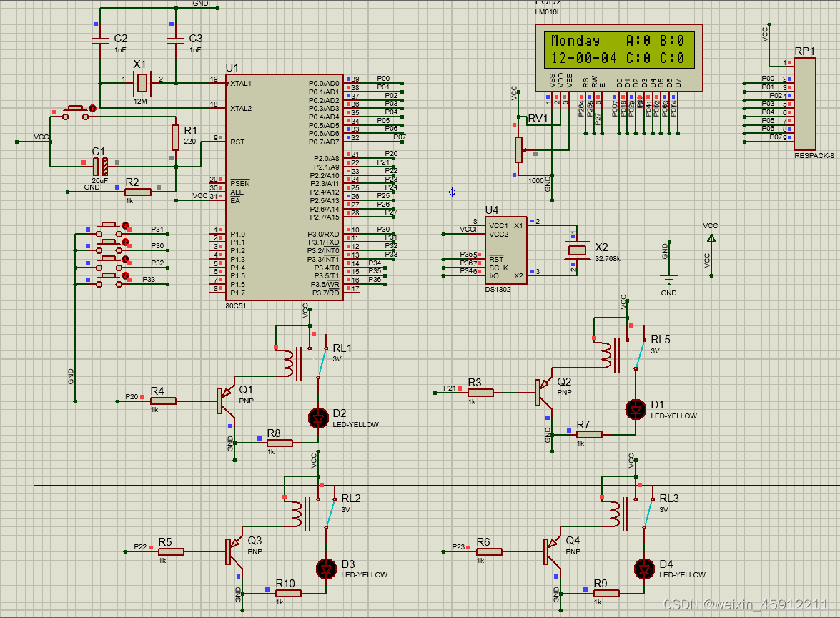
Task: Select resistor R9 below Q4
Action: pyautogui.click(x=606, y=594)
